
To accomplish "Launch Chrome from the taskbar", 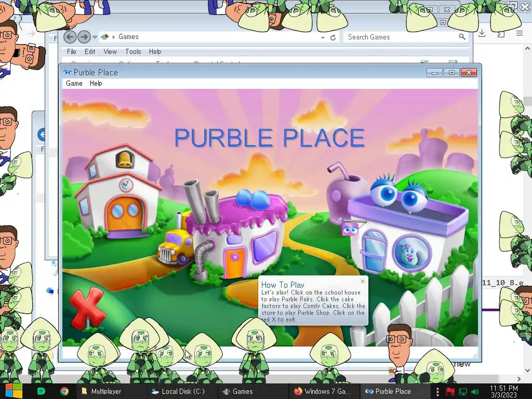I will coord(64,391).
